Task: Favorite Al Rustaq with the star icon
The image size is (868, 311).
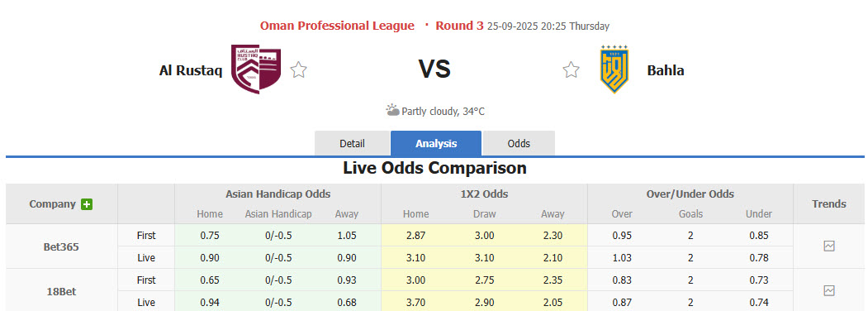Action: 298,69
